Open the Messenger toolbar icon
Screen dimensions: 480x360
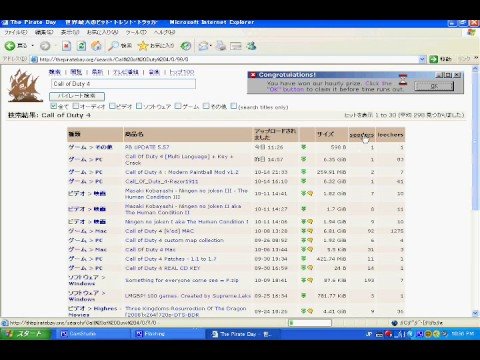(251, 46)
